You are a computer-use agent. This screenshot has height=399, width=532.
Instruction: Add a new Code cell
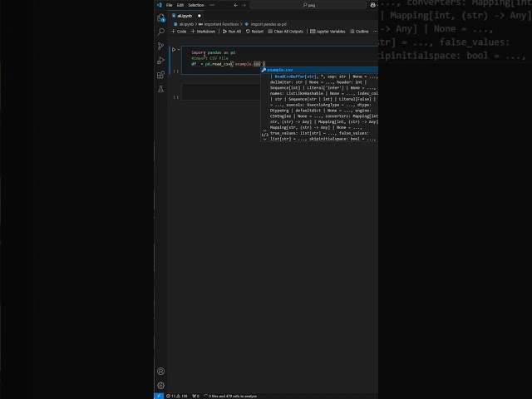pyautogui.click(x=179, y=32)
